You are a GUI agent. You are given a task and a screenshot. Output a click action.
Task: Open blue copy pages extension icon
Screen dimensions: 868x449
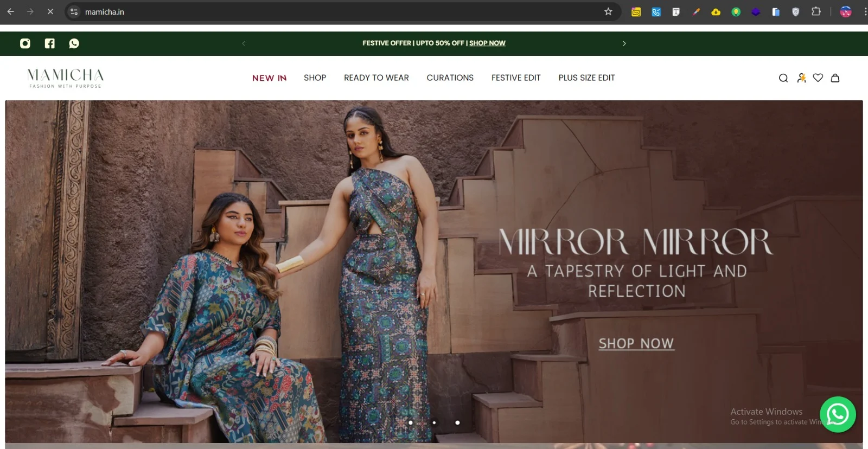[776, 12]
